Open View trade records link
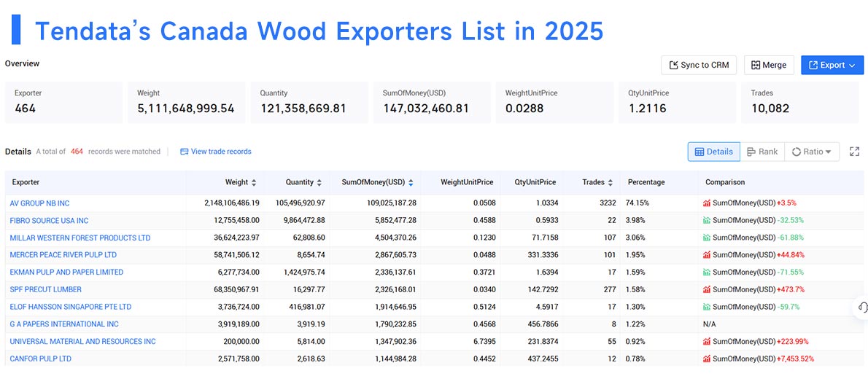 tap(216, 152)
